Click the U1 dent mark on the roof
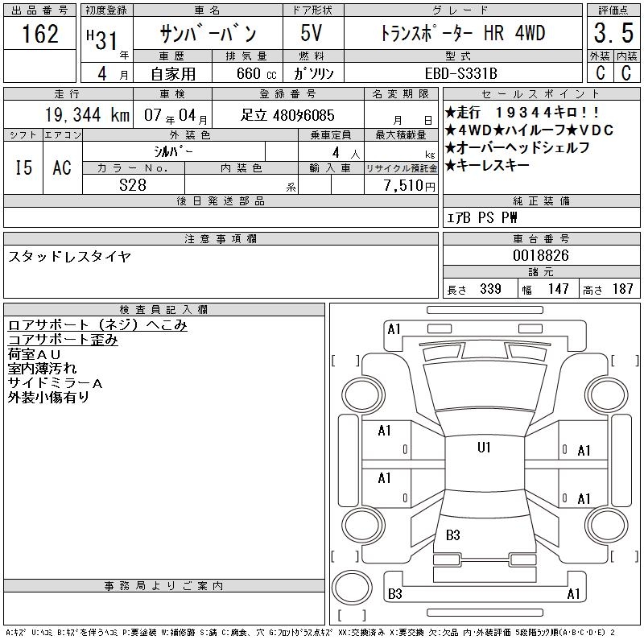Viewport: 644px width, 644px height. (484, 448)
